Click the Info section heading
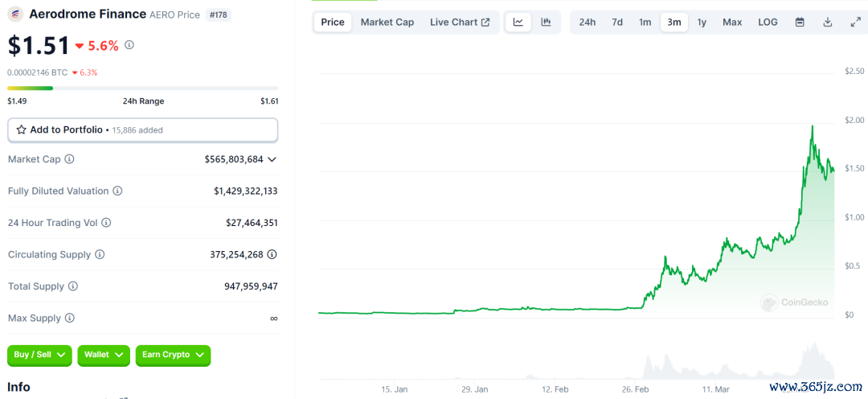 click(18, 386)
